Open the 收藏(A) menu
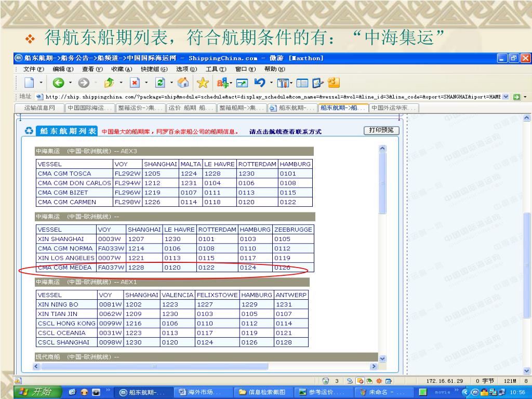The height and width of the screenshot is (399, 532). click(122, 69)
